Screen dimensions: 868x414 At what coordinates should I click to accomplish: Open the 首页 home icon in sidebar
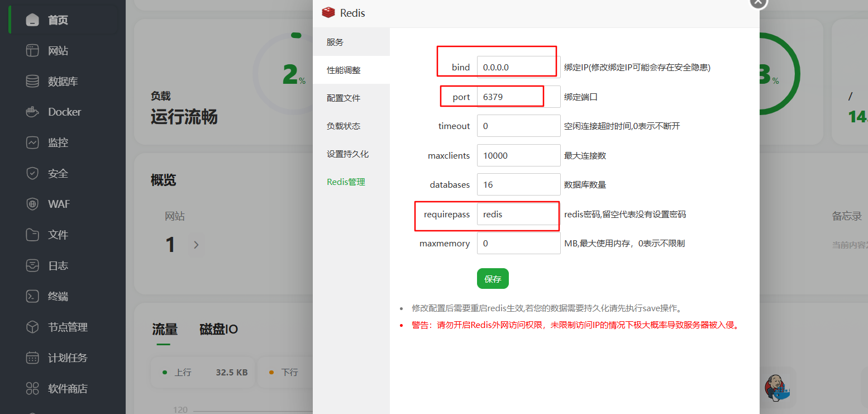click(33, 20)
